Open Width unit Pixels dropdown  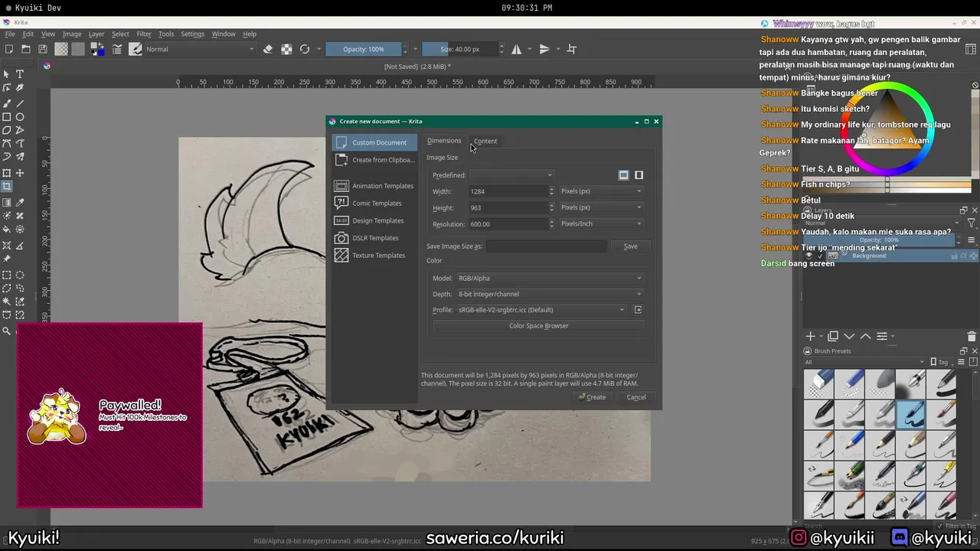[601, 191]
